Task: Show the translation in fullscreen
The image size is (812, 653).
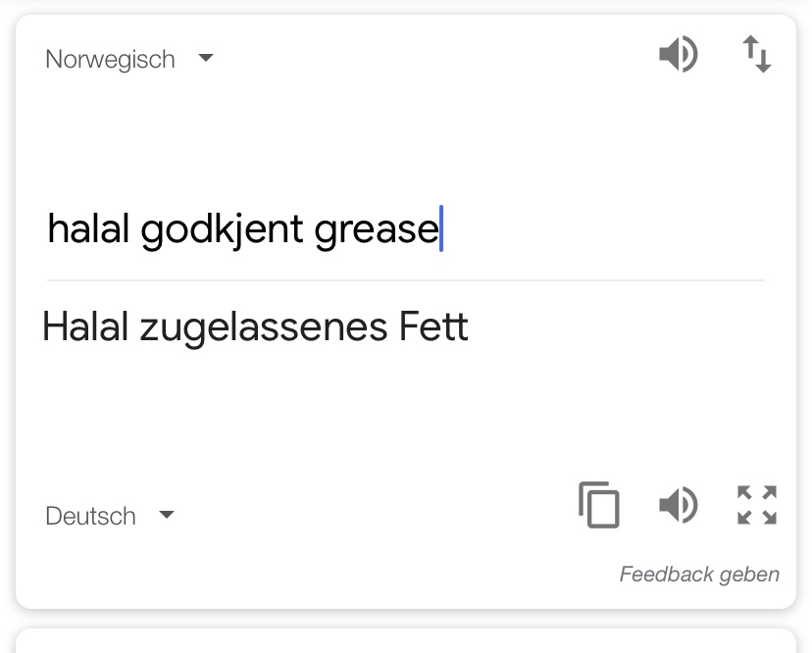Action: tap(756, 505)
